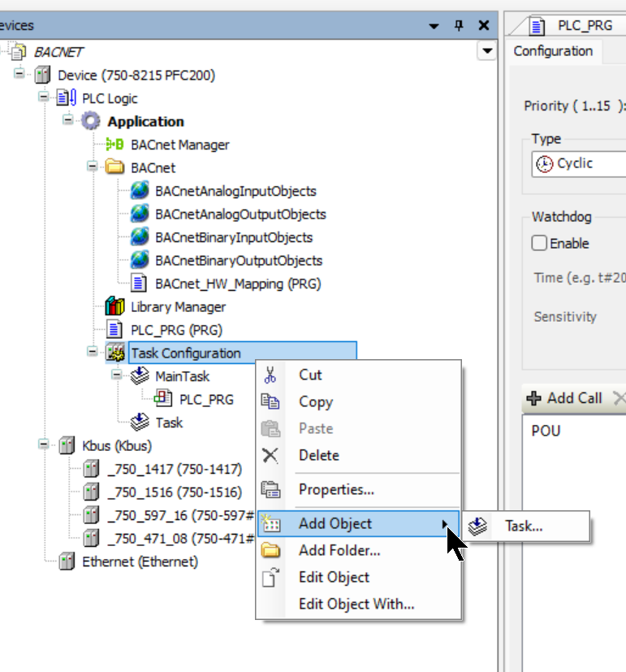This screenshot has width=626, height=672.
Task: Click the BACnet folder icon
Action: pyautogui.click(x=114, y=167)
